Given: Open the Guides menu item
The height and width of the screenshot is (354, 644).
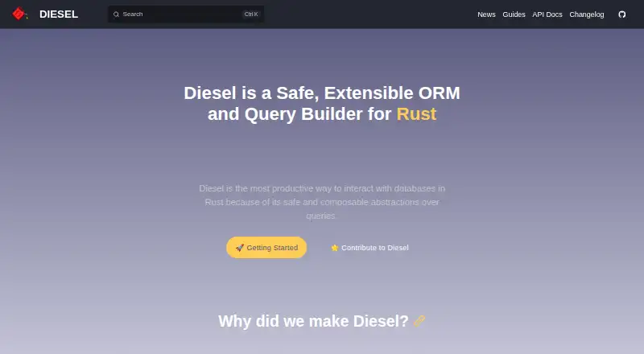Looking at the screenshot, I should pyautogui.click(x=514, y=14).
